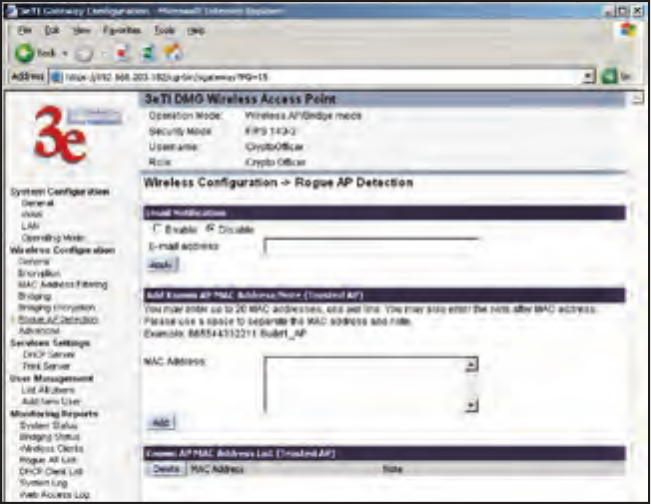Image resolution: width=651 pixels, height=504 pixels.
Task: Open Web Access Log link
Action: tap(54, 494)
